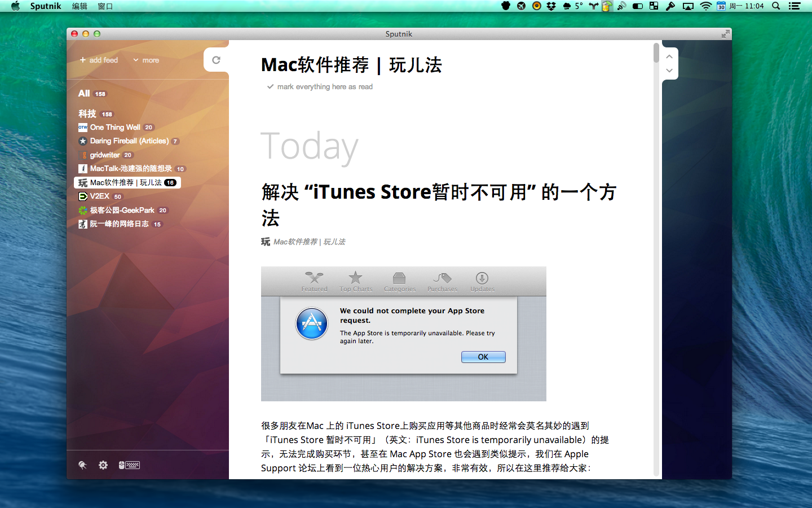The image size is (812, 508).
Task: Click the gridwriter feed favicon
Action: point(84,155)
